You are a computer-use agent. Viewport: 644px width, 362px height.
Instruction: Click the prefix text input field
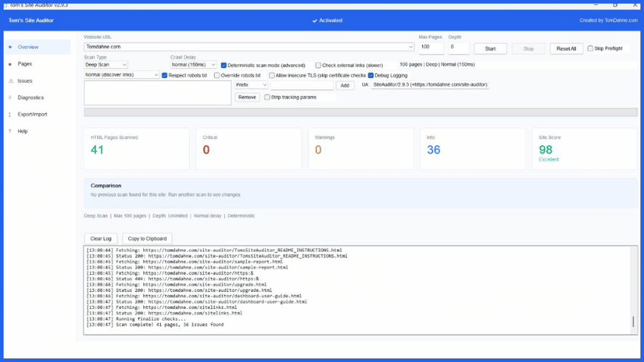click(302, 85)
